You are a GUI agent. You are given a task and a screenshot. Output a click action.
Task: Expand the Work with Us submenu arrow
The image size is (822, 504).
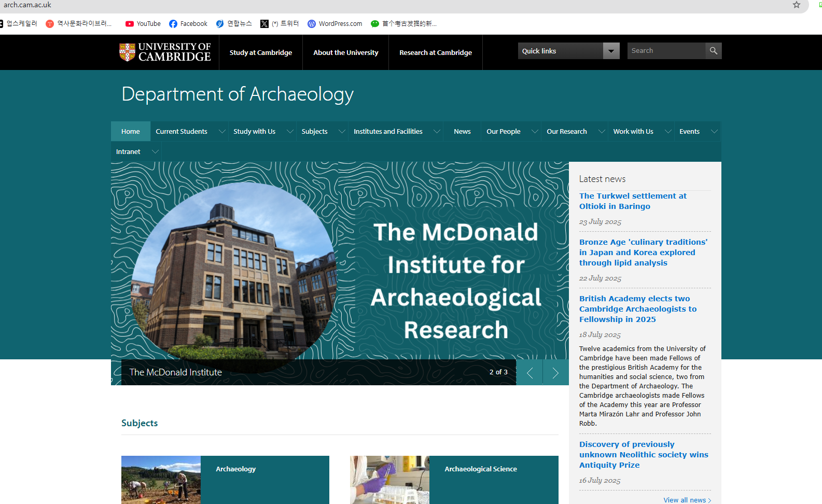668,132
